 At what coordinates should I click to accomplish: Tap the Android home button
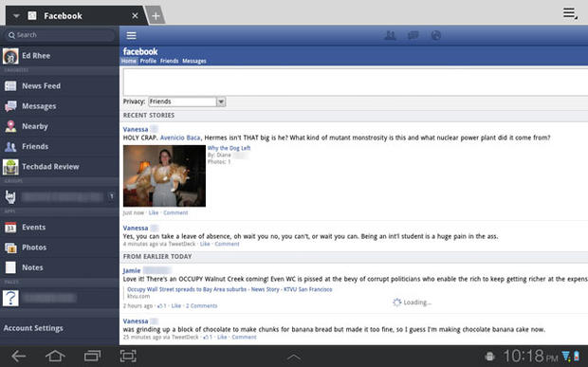click(55, 356)
